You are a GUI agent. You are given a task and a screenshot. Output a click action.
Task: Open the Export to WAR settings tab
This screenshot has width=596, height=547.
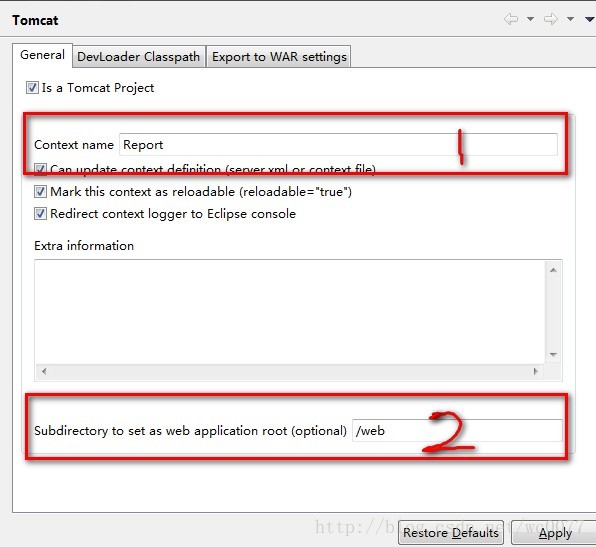[279, 57]
